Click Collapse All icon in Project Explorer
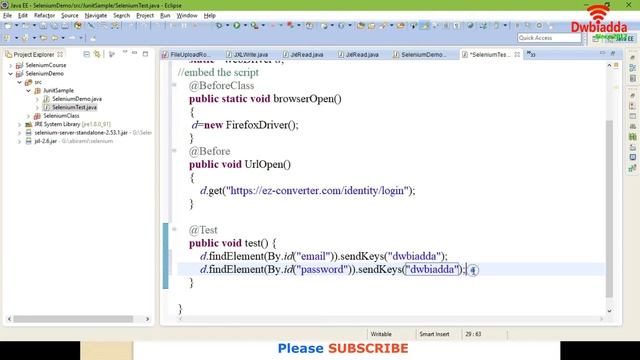This screenshot has height=360, width=640. coord(87,54)
